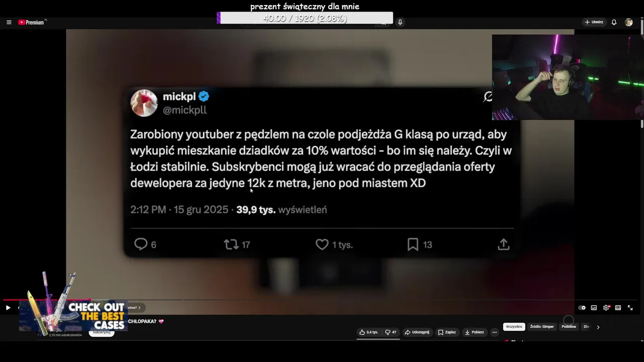The height and width of the screenshot is (362, 644).
Task: Go to YouTube Premium home logo
Action: point(31,22)
